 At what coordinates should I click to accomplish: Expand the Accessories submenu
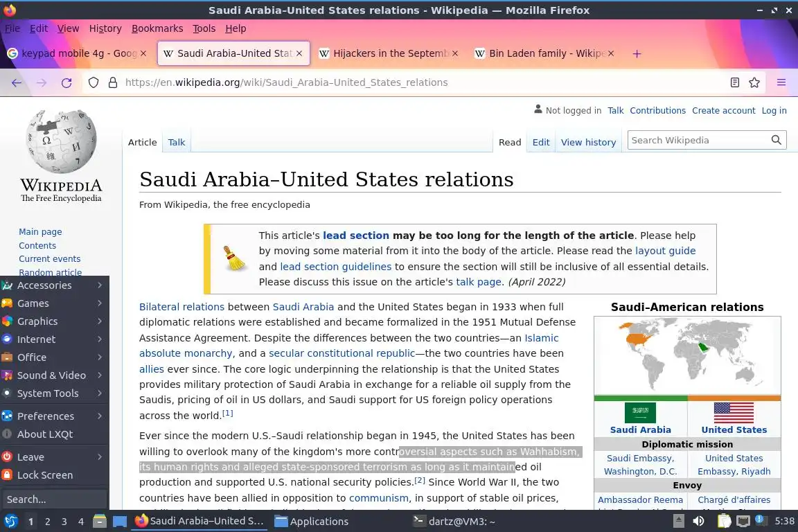point(55,285)
